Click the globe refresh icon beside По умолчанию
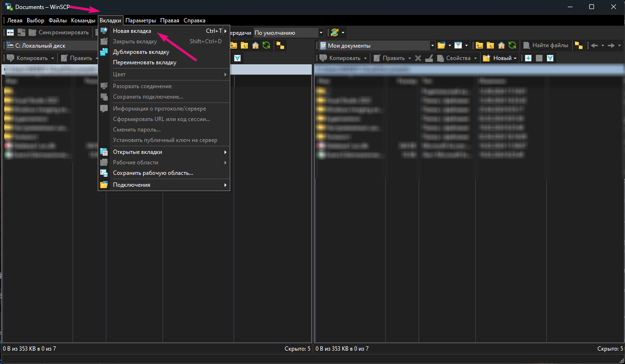The height and width of the screenshot is (364, 625). (x=335, y=32)
